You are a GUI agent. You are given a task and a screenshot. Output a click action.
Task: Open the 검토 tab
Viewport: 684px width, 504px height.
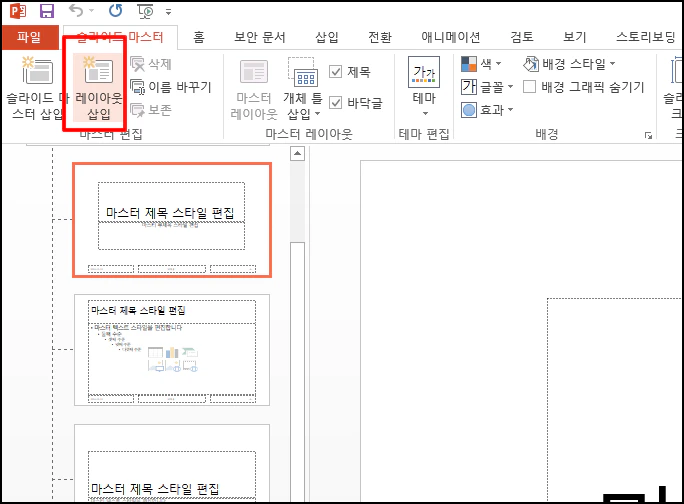click(x=522, y=37)
